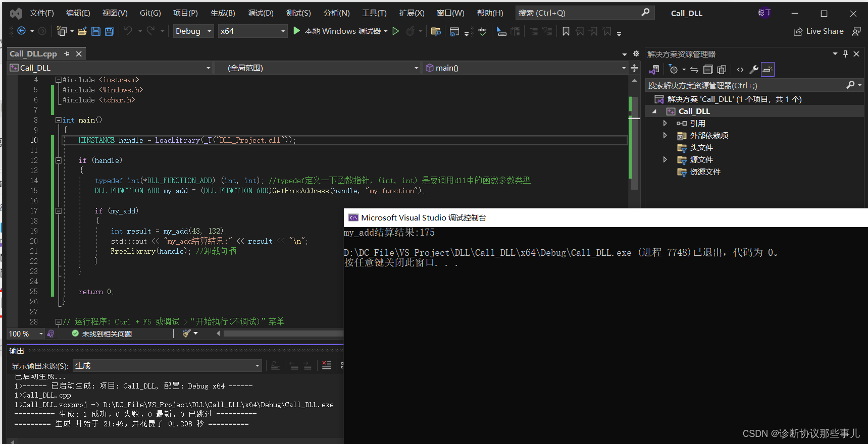Expand the 源文件 node
This screenshot has width=868, height=444.
tap(665, 159)
